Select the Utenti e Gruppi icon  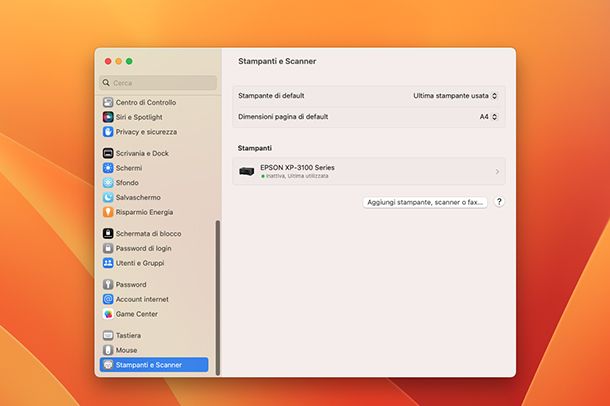(108, 263)
